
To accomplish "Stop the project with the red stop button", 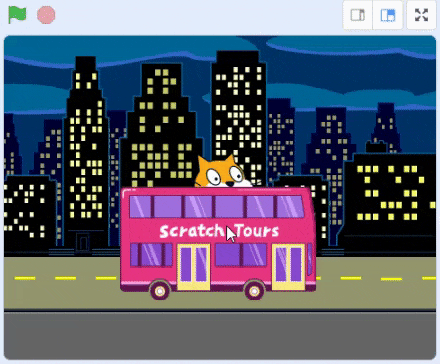I will (46, 15).
